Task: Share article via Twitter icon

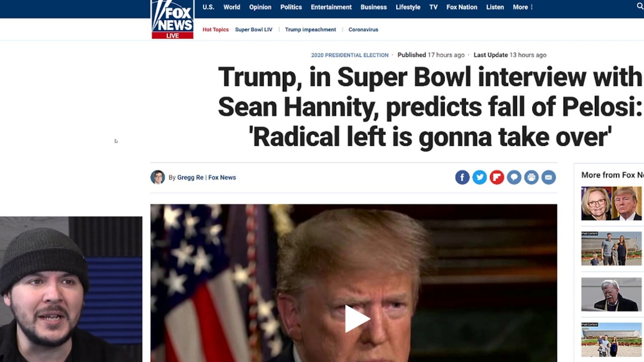Action: 479,177
